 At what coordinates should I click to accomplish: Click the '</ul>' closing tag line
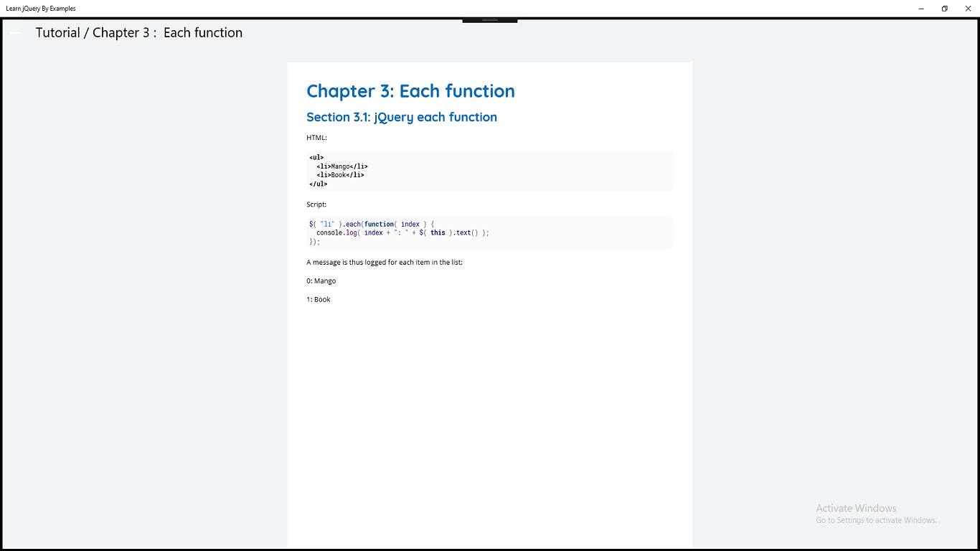[319, 184]
